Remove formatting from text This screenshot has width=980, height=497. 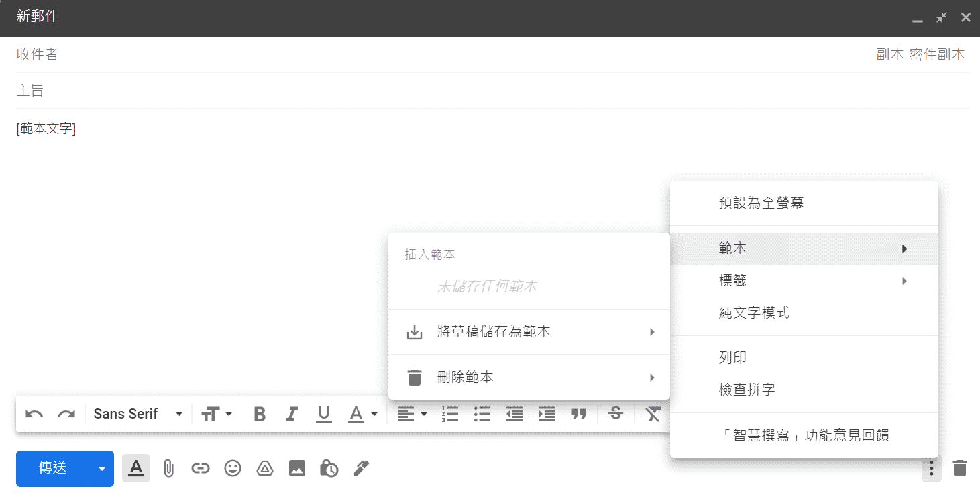[653, 414]
